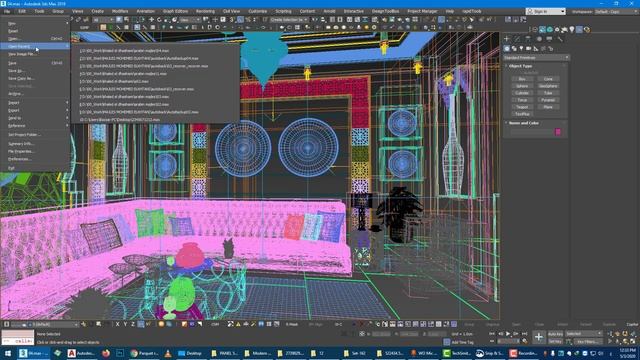Image resolution: width=640 pixels, height=360 pixels.
Task: Click Add Time Tag in status bar
Action: (462, 342)
